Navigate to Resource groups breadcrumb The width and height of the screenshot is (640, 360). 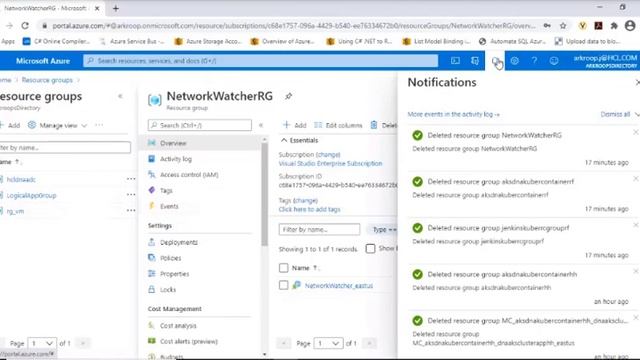[x=47, y=80]
